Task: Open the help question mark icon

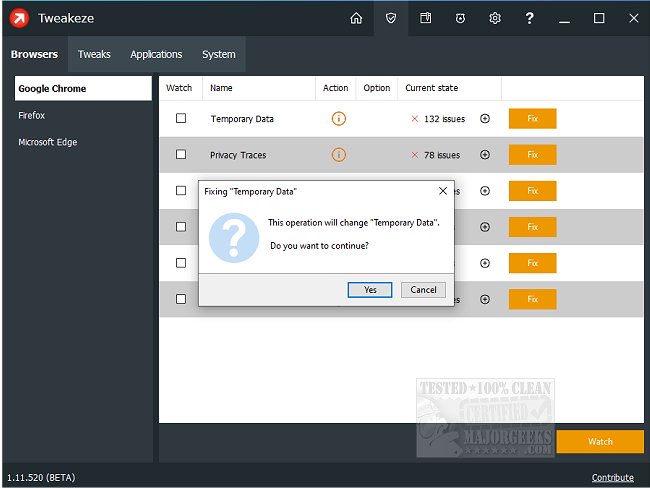Action: 529,18
